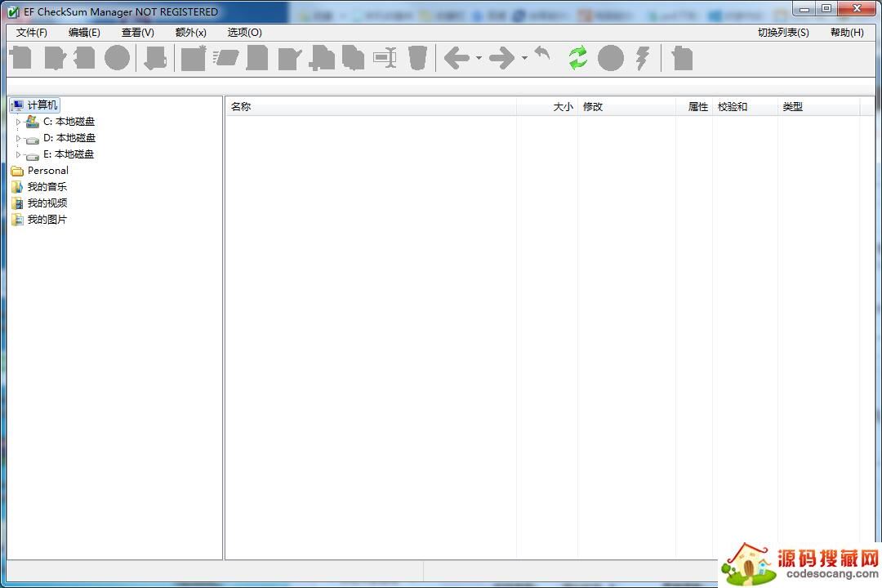Click the trash delete toolbar icon
Screen dimensions: 882x588
[x=418, y=57]
